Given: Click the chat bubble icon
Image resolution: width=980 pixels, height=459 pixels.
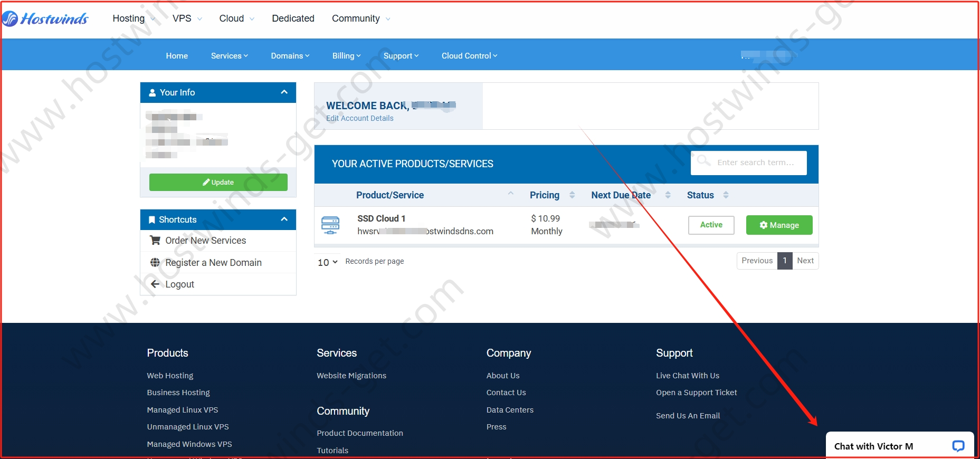Looking at the screenshot, I should 958,446.
